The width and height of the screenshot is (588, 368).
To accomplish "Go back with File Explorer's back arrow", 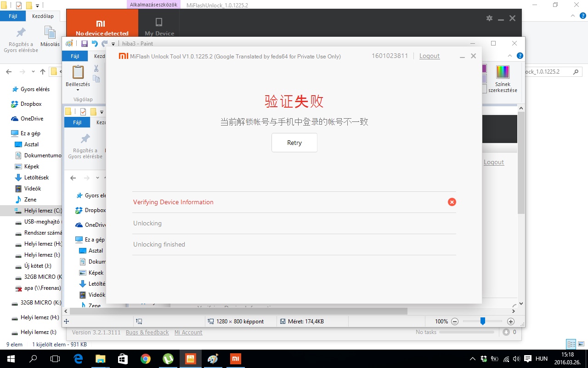I will (x=9, y=72).
